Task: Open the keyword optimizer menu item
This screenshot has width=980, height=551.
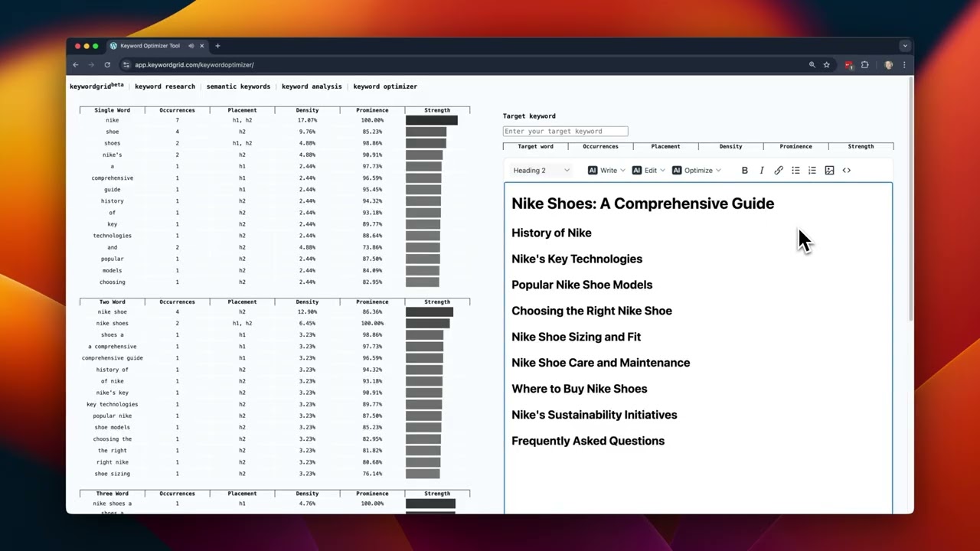Action: point(385,86)
